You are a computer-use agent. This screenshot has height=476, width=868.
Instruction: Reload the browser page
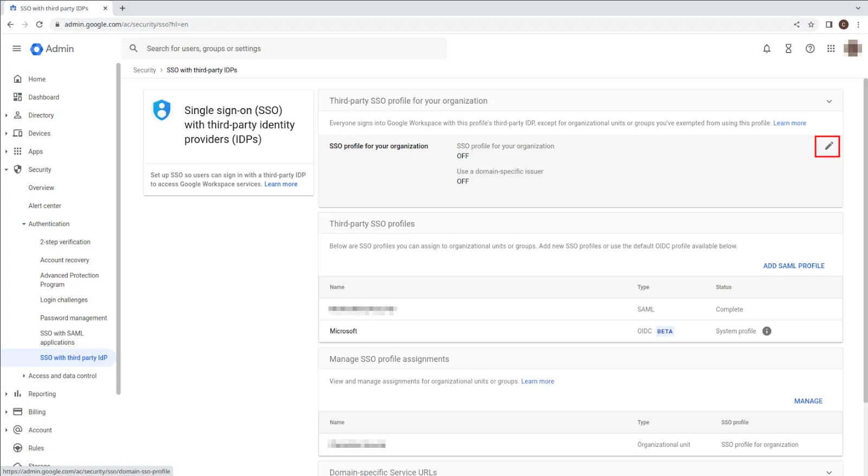click(39, 24)
